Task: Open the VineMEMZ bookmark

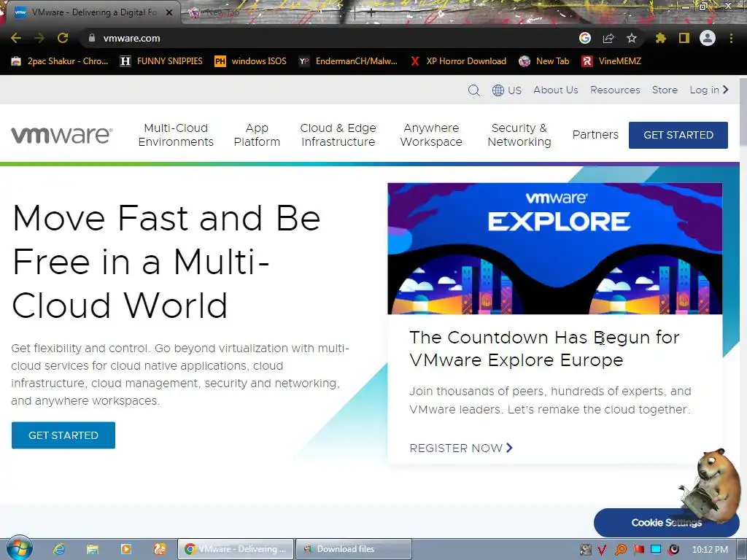Action: click(611, 61)
